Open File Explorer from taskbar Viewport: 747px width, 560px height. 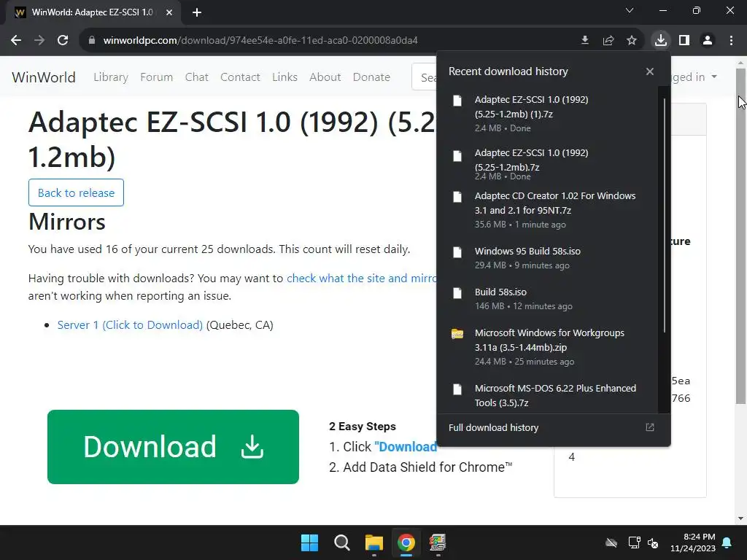(374, 542)
